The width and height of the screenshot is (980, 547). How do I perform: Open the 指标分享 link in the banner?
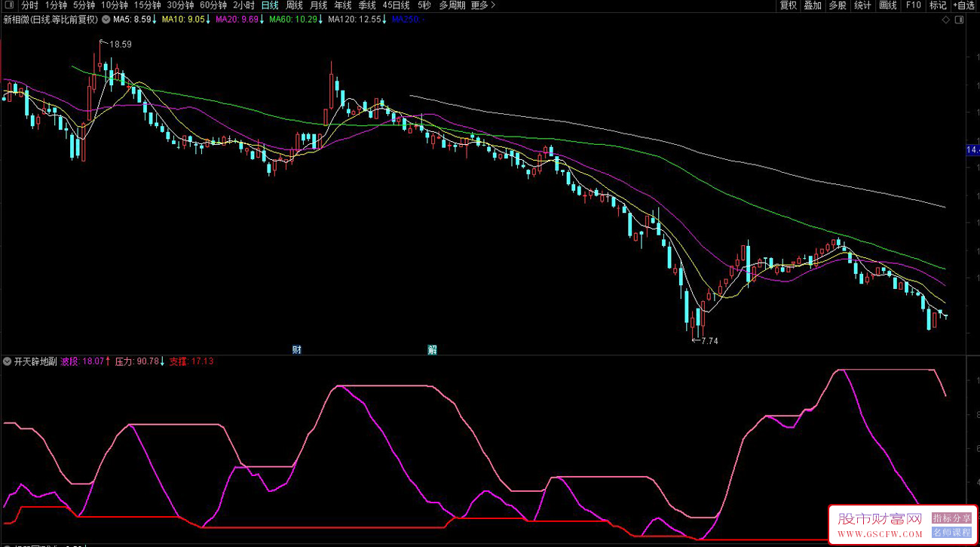tap(952, 518)
